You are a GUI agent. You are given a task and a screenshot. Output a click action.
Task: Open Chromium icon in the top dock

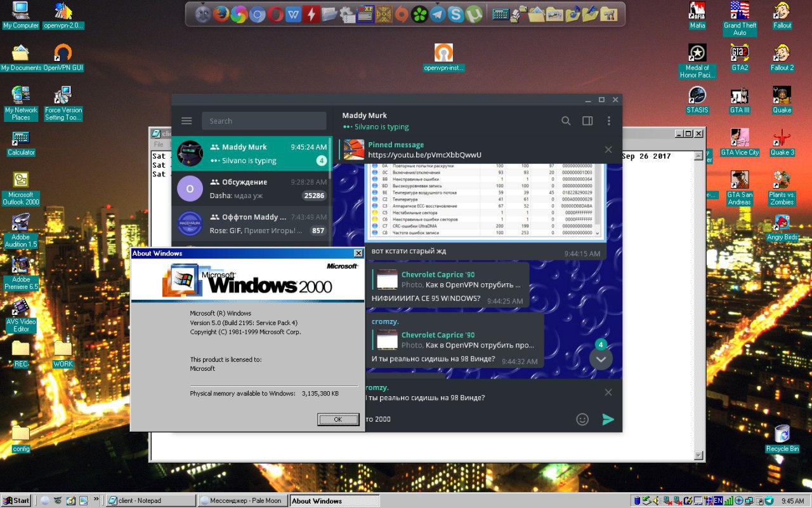(x=257, y=13)
